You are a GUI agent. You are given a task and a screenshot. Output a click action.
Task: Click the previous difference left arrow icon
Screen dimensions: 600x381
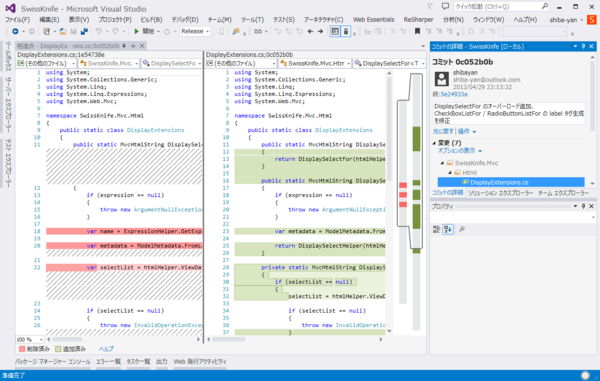pos(310,31)
